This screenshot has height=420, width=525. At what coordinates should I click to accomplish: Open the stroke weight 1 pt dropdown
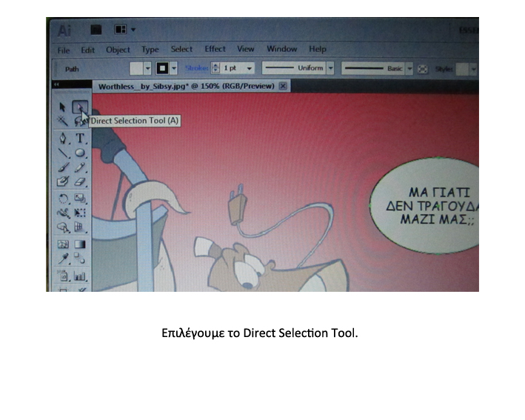point(250,68)
